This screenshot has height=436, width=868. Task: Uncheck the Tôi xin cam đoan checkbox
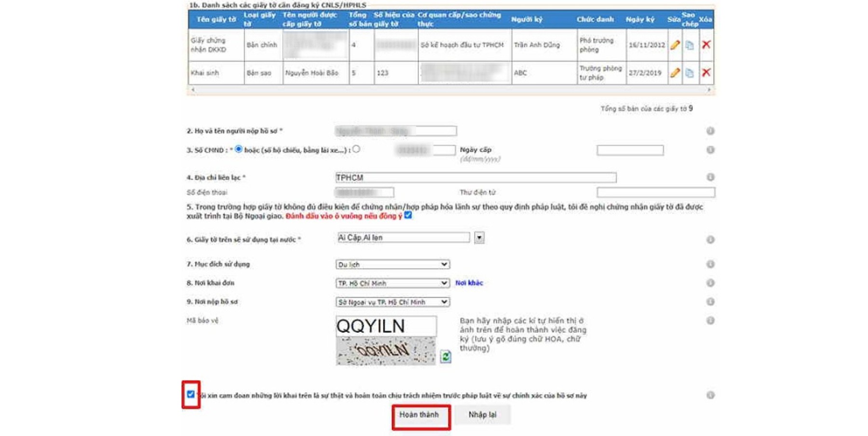(x=191, y=395)
